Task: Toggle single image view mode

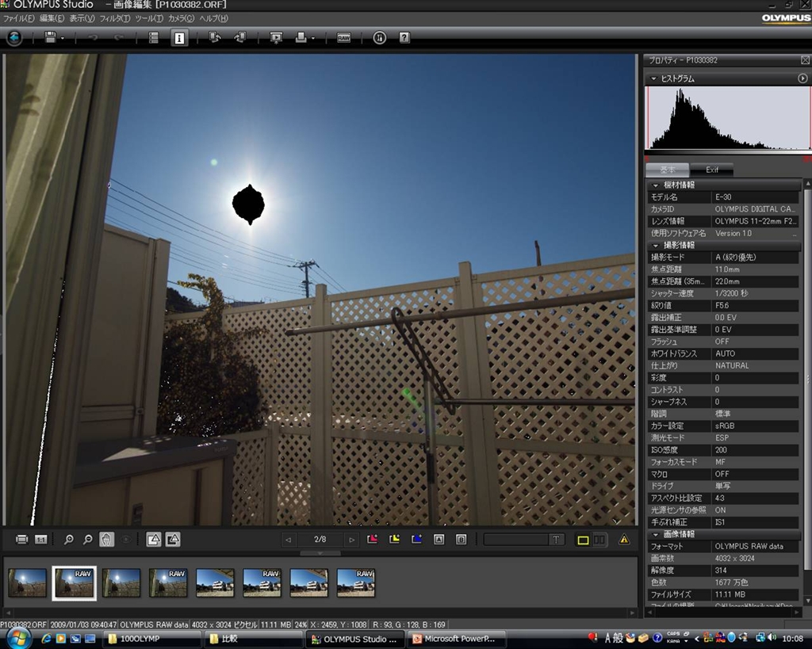Action: [x=583, y=540]
